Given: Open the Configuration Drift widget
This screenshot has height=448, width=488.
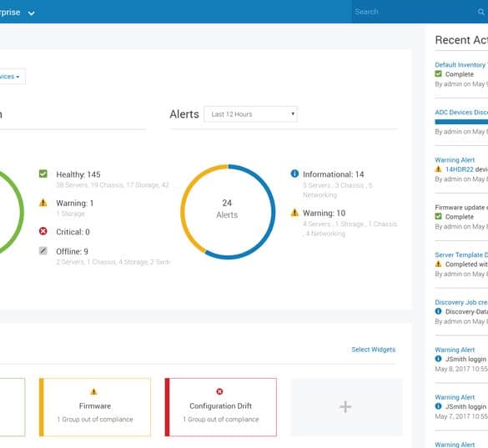Looking at the screenshot, I should pos(221,407).
